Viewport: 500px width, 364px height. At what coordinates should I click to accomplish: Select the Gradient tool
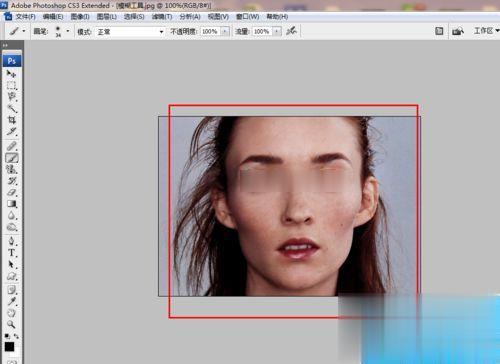point(11,204)
